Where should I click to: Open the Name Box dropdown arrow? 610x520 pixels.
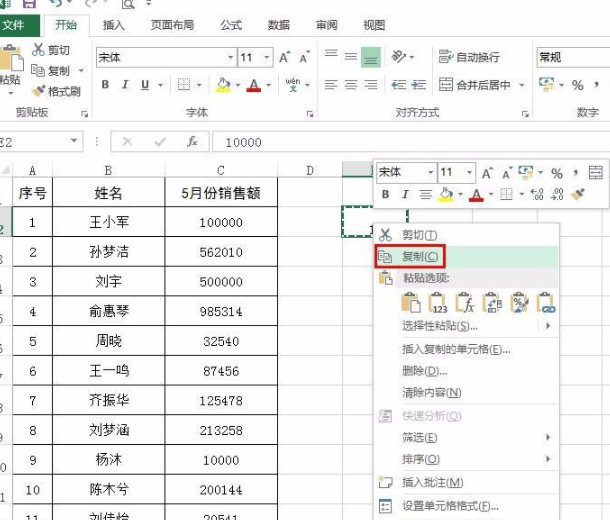74,141
